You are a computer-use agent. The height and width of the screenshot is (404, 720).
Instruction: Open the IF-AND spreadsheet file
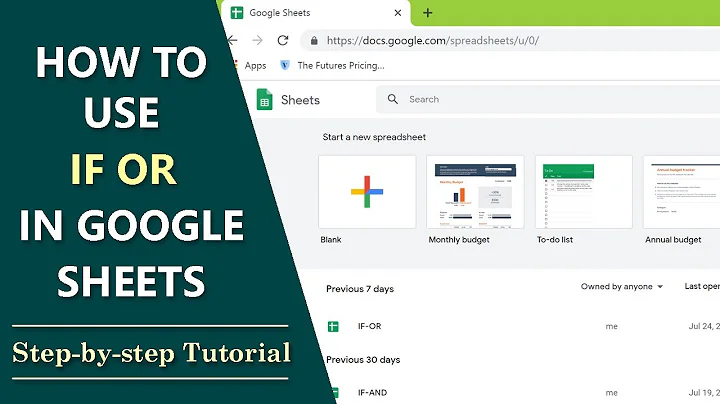click(372, 393)
